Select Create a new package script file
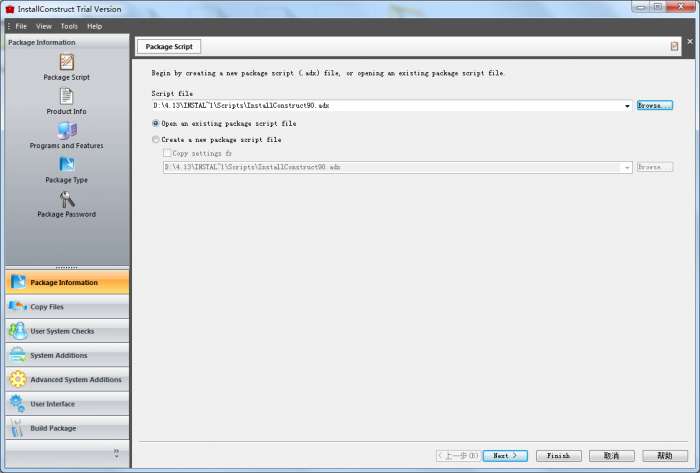The width and height of the screenshot is (700, 473). click(x=155, y=140)
